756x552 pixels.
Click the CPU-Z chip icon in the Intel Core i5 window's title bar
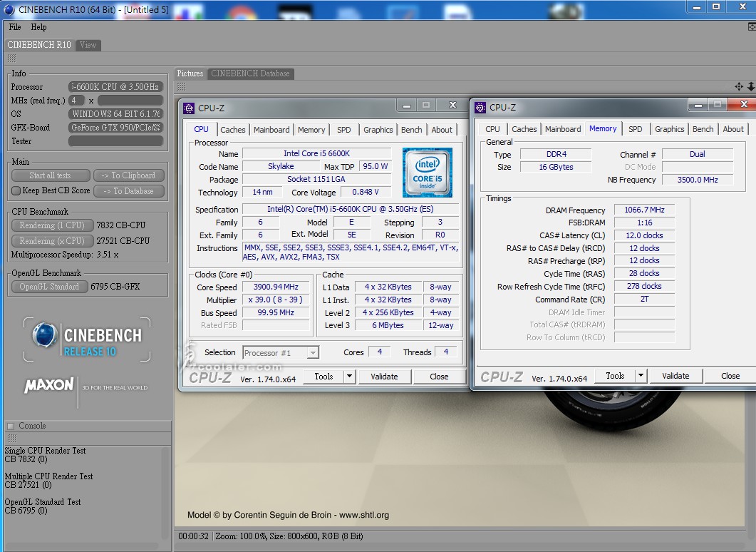[189, 108]
